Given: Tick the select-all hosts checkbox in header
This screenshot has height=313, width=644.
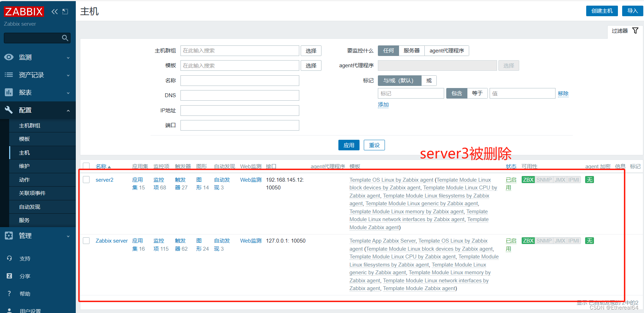Looking at the screenshot, I should pos(86,166).
